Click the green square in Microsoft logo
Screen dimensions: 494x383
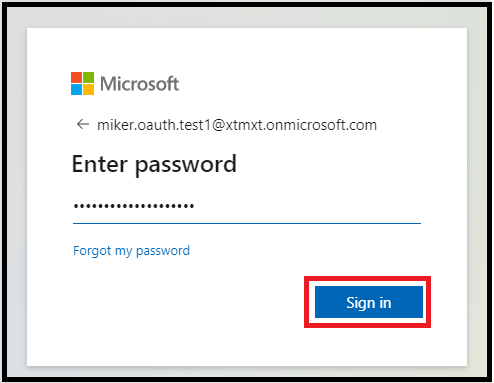88,77
